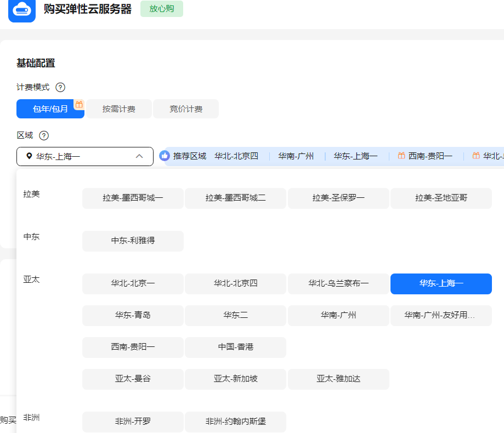Click the thumbs-up recommended region icon
This screenshot has height=433, width=504.
[165, 156]
